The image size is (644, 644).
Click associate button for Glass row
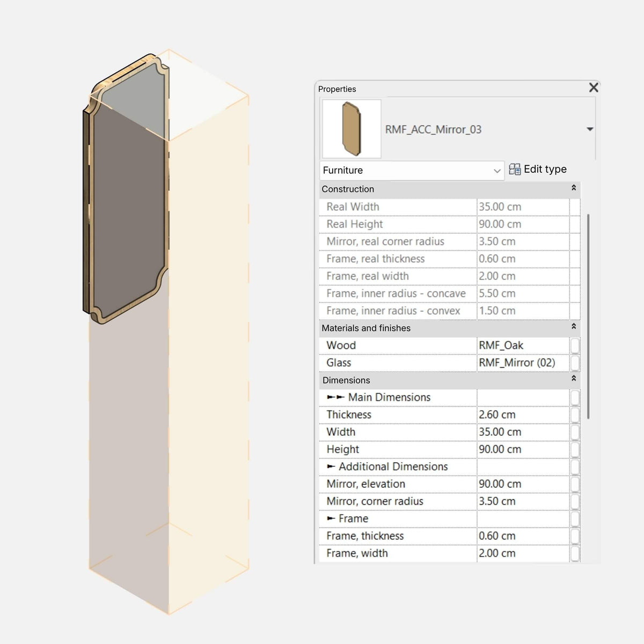click(x=575, y=363)
